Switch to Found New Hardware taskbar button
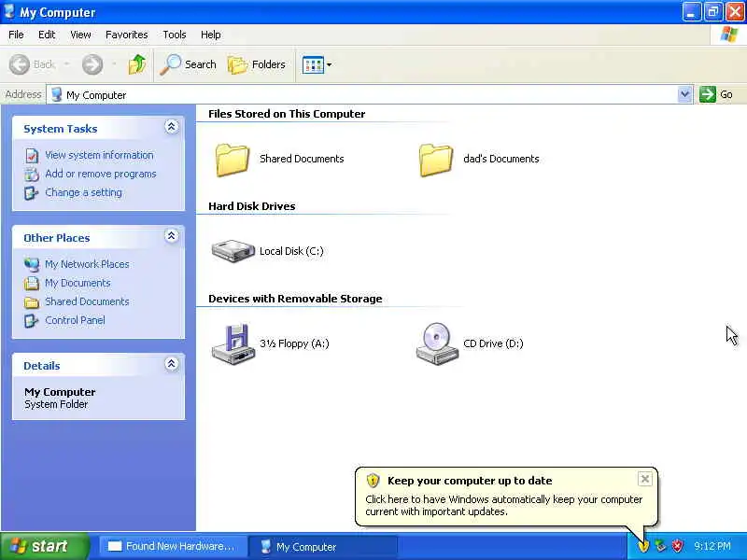747x560 pixels. pyautogui.click(x=173, y=546)
